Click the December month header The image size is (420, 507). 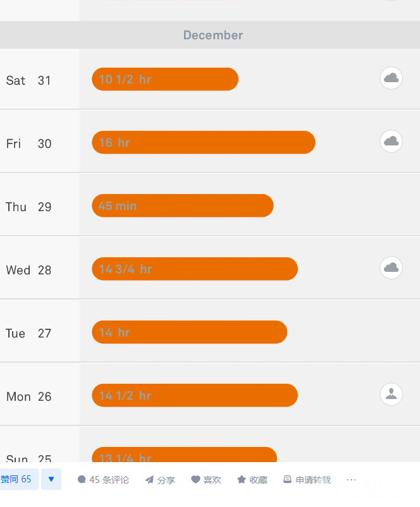[213, 35]
